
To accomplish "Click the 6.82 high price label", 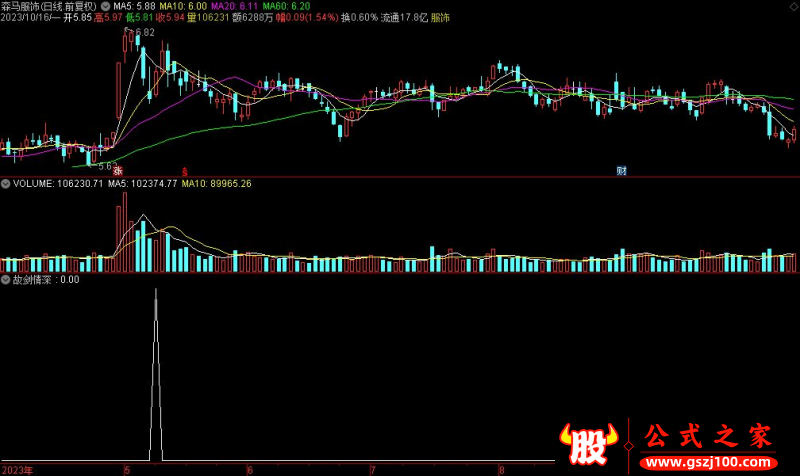I will click(145, 33).
